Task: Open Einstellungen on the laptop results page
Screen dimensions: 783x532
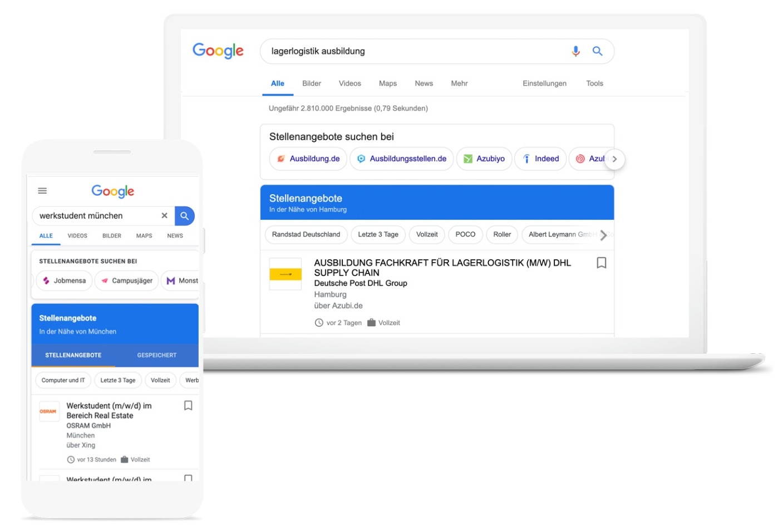Action: pyautogui.click(x=544, y=83)
